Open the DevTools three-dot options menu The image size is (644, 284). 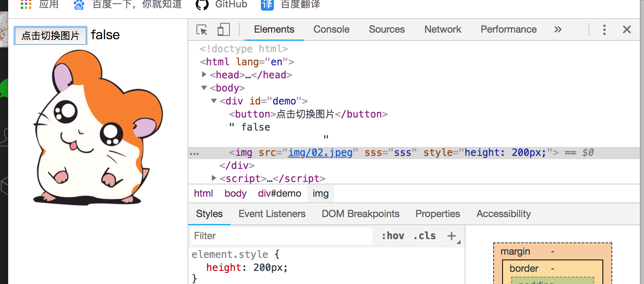(604, 29)
